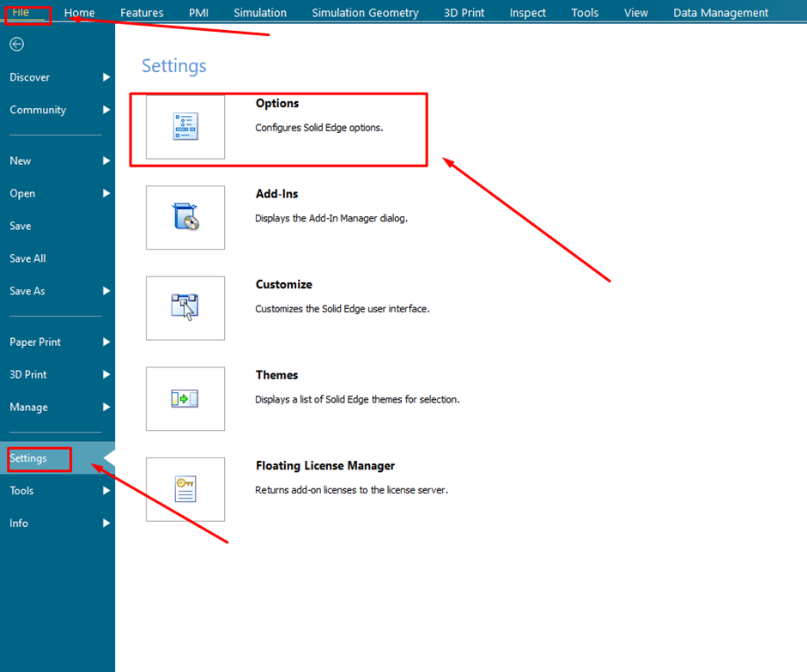Viewport: 807px width, 672px height.
Task: Expand the Open submenu arrow
Action: (106, 193)
